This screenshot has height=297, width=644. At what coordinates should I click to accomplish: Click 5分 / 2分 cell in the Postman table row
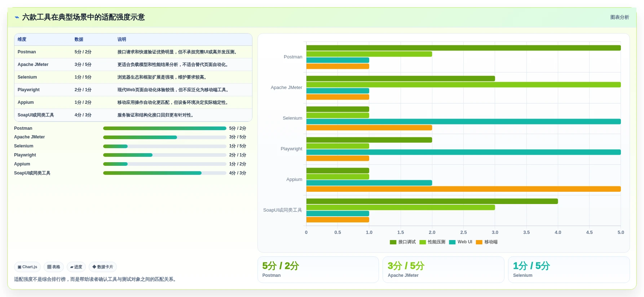coord(83,52)
